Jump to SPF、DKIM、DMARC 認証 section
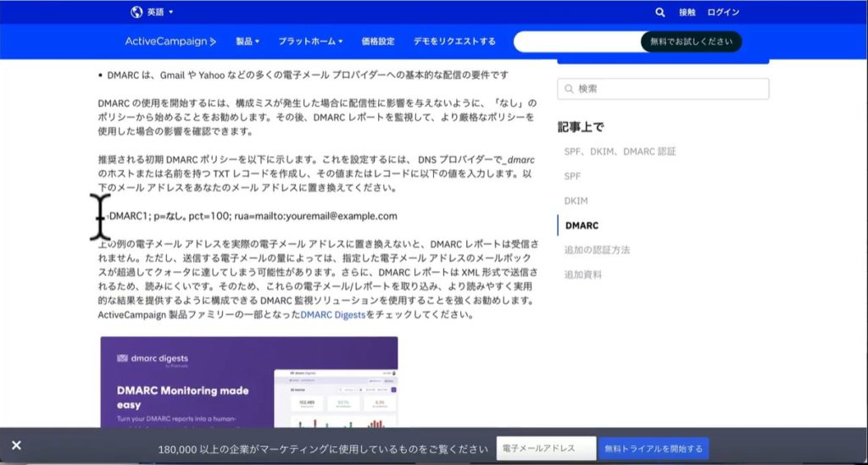 620,152
